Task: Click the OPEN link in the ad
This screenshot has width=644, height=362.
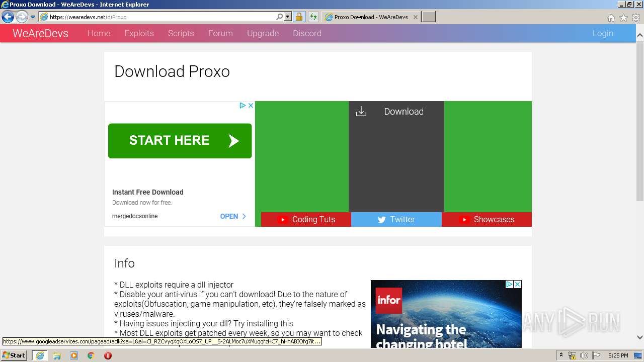Action: [233, 216]
